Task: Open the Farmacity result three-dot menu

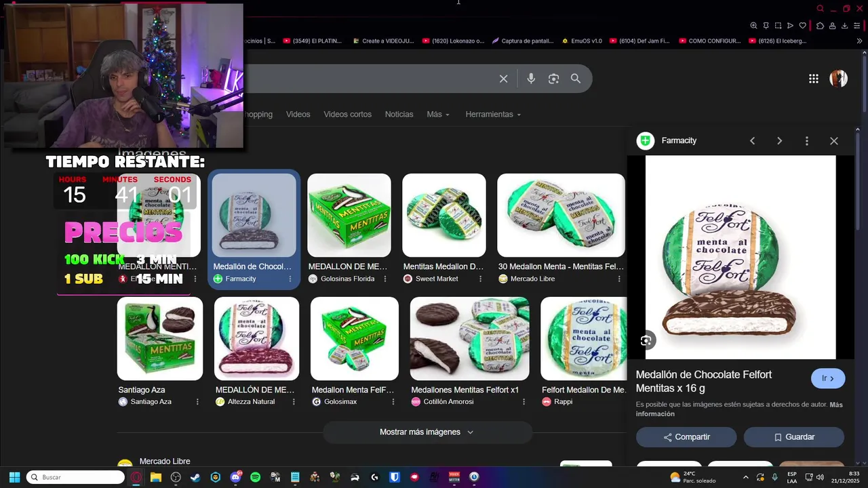Action: click(290, 279)
